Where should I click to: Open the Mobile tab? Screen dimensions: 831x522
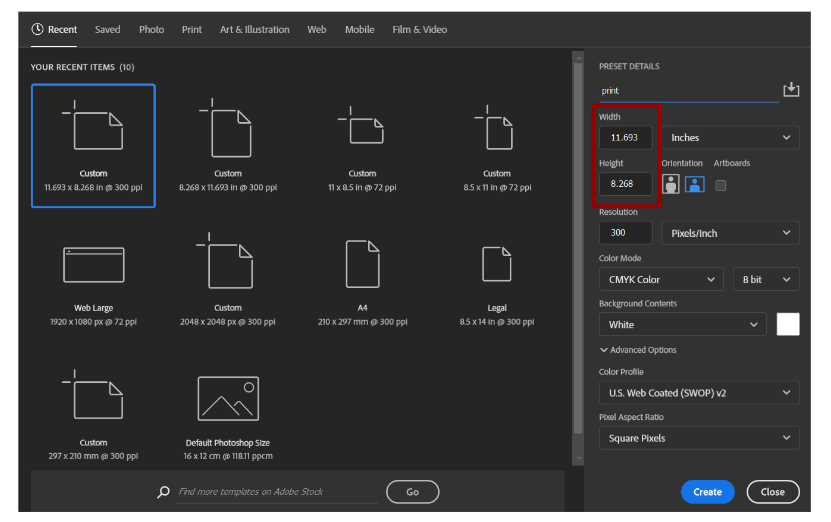[x=359, y=30]
